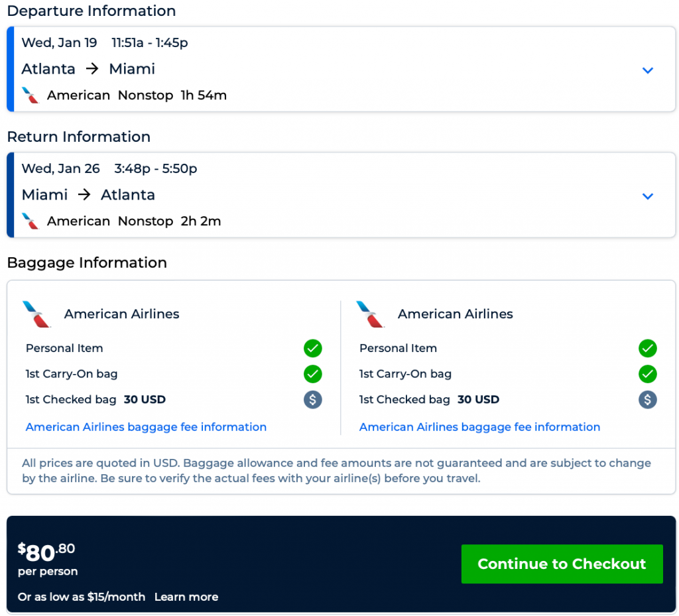679x616 pixels.
Task: Select the Wed, Jan 26 return flight card
Action: click(x=332, y=195)
